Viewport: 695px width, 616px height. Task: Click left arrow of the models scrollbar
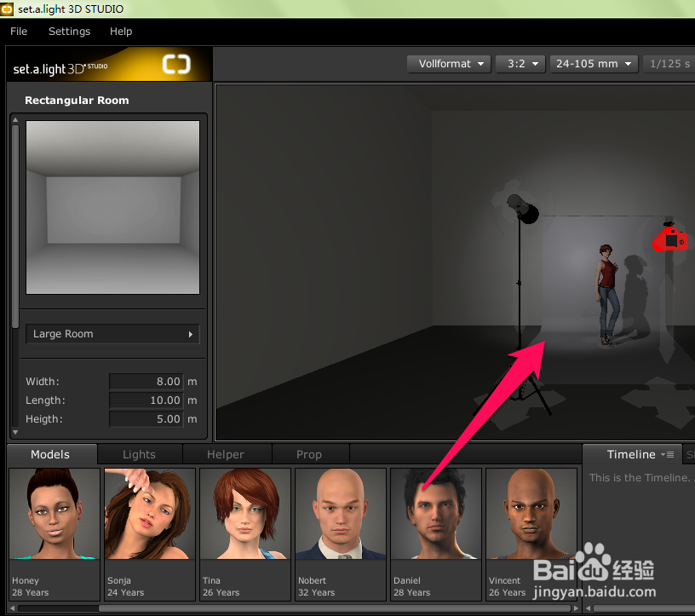click(x=13, y=608)
